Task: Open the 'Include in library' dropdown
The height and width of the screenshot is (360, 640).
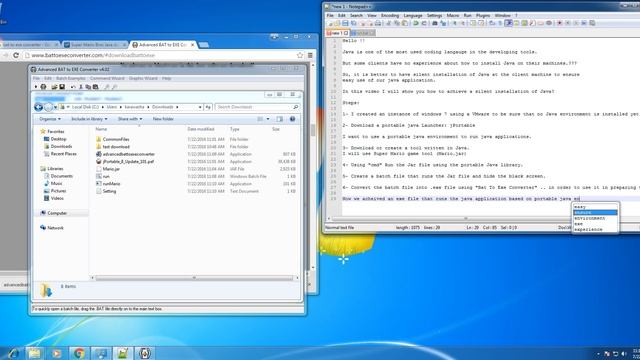Action: tap(89, 119)
